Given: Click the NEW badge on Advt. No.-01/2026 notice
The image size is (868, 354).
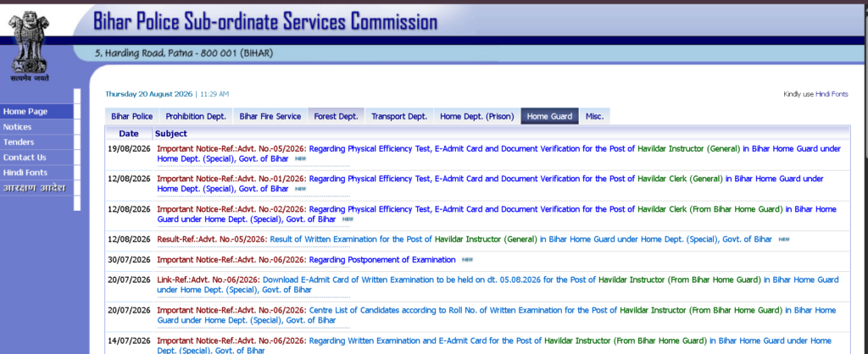Looking at the screenshot, I should (x=300, y=189).
